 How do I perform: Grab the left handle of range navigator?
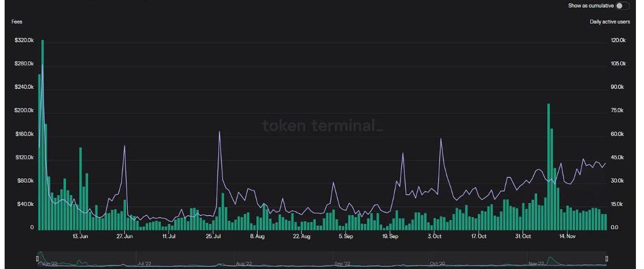point(39,258)
